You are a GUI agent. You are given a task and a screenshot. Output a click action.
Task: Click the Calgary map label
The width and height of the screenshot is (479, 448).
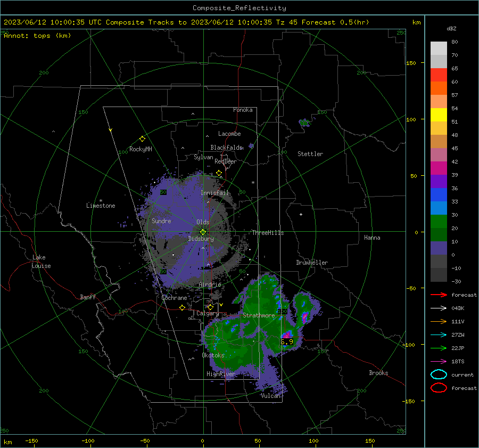(208, 313)
